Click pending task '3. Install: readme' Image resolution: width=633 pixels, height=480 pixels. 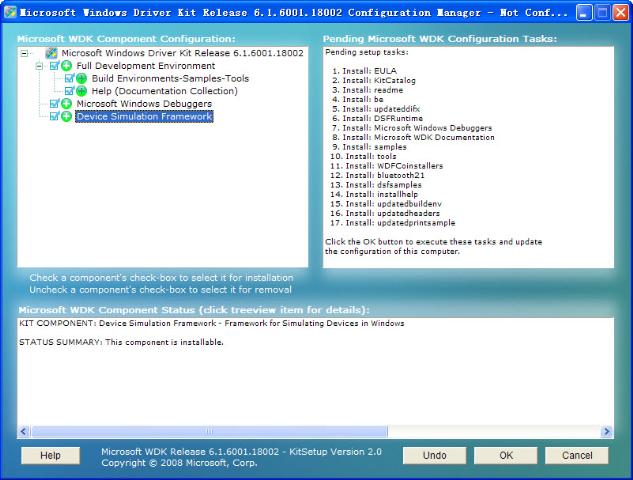[x=367, y=90]
